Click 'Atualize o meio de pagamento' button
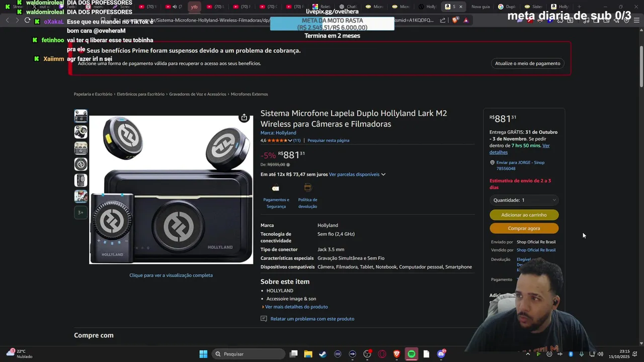 (x=527, y=63)
